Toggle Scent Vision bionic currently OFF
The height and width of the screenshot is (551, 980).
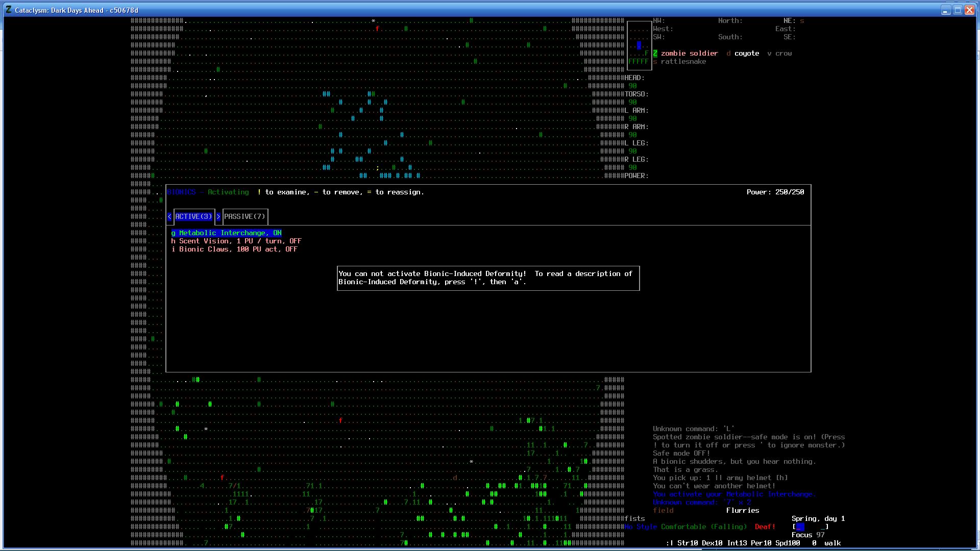236,241
